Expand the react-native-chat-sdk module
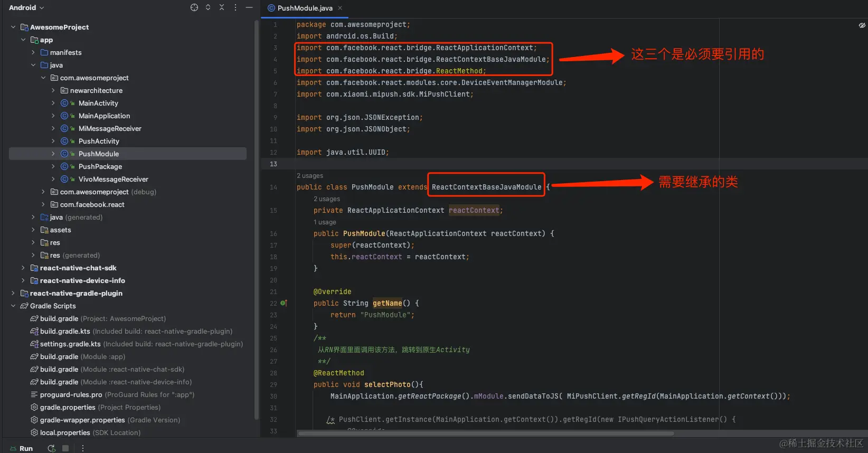Image resolution: width=868 pixels, height=453 pixels. pyautogui.click(x=23, y=268)
